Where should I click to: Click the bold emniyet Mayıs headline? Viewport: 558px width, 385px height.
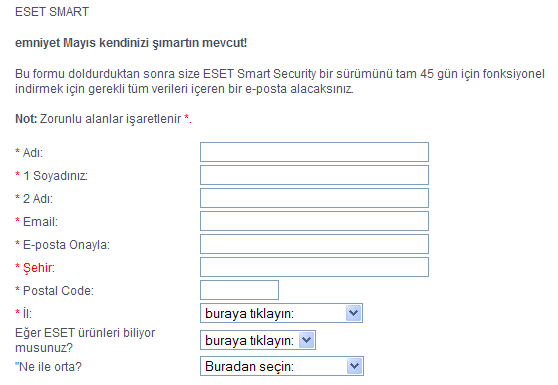(131, 43)
